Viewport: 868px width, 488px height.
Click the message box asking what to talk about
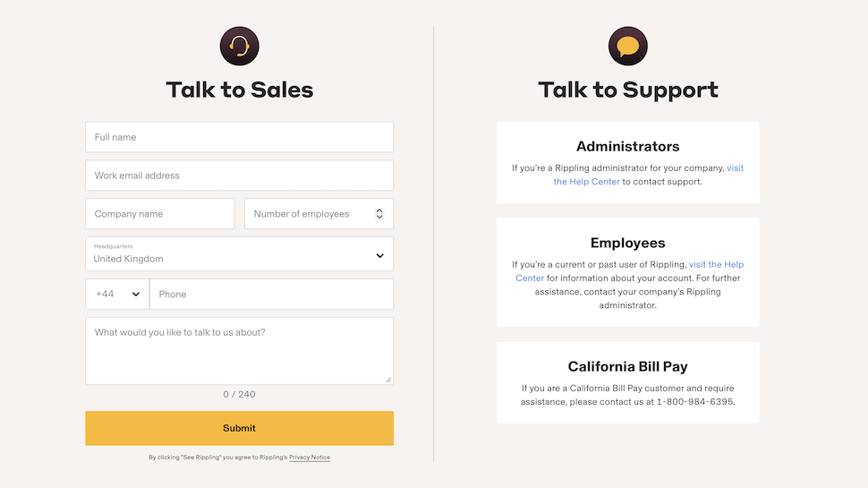pos(239,351)
